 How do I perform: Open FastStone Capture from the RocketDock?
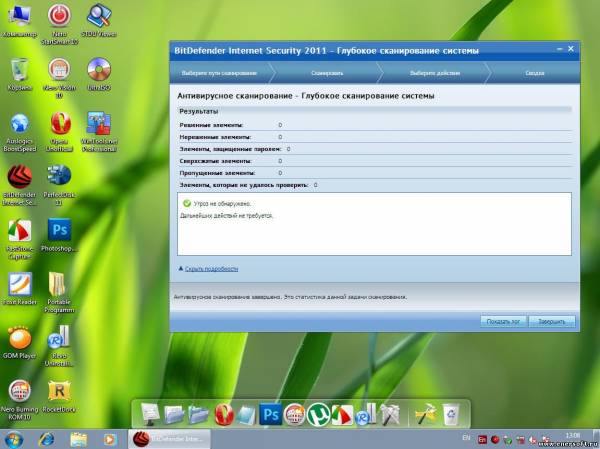click(342, 415)
